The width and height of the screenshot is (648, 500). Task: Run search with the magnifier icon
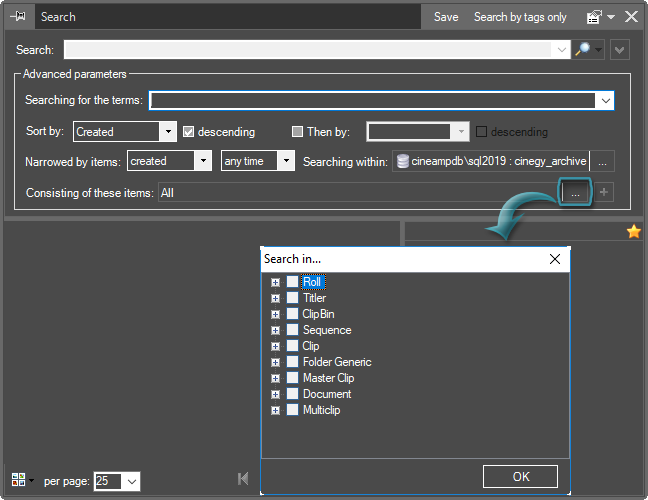click(582, 50)
